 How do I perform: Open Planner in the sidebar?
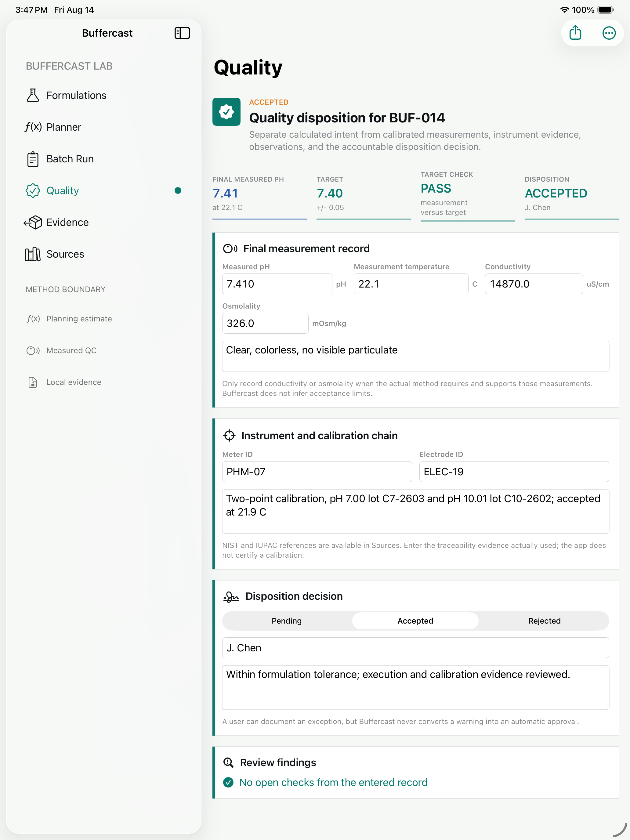[103, 127]
